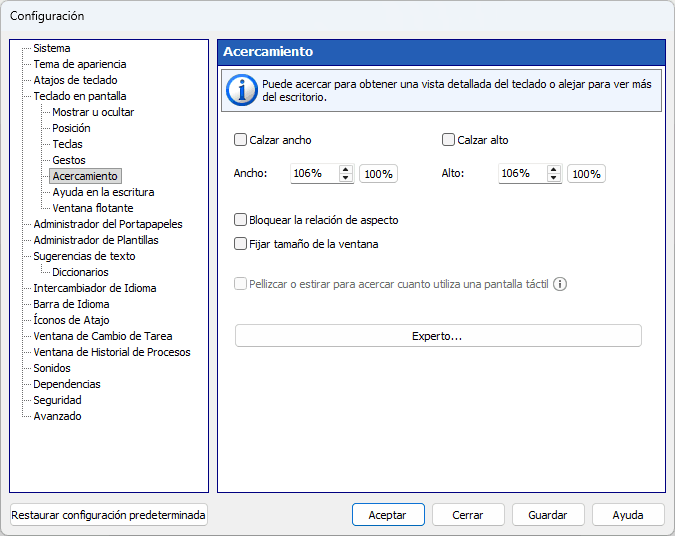The height and width of the screenshot is (536, 675).
Task: Open Íconos de Atajo settings
Action: (71, 320)
